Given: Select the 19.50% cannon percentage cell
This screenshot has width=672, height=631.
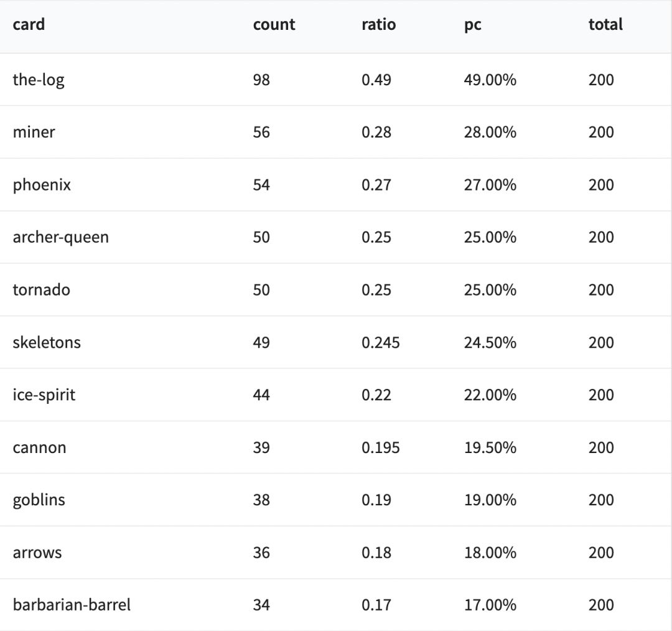Looking at the screenshot, I should point(490,447).
